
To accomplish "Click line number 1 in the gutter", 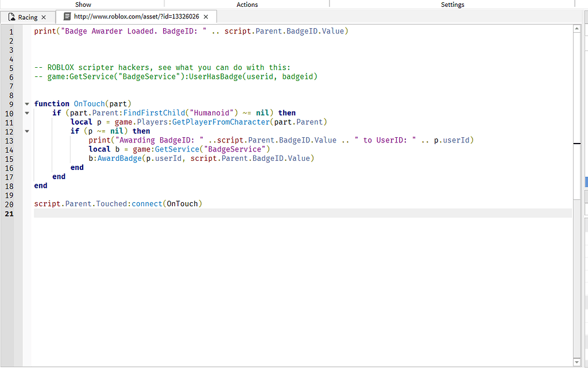I will pyautogui.click(x=11, y=30).
